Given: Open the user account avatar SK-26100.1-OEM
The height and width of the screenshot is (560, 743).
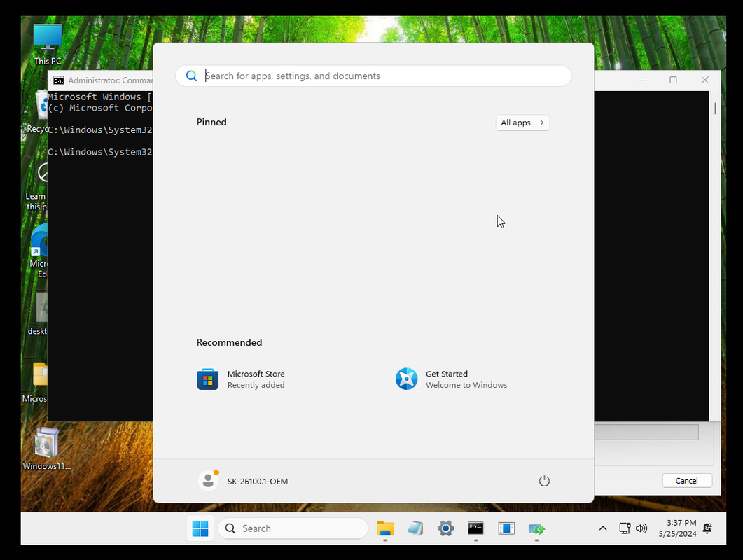Looking at the screenshot, I should coord(208,481).
